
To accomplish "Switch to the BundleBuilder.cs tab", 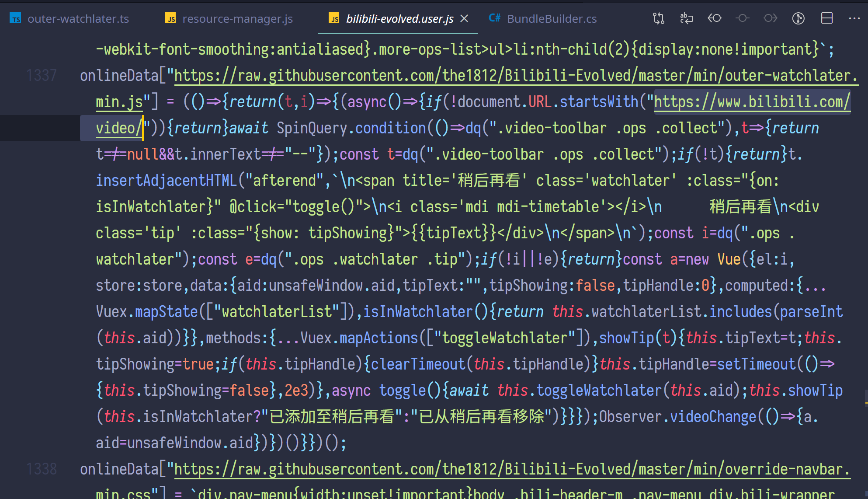I will pos(551,18).
